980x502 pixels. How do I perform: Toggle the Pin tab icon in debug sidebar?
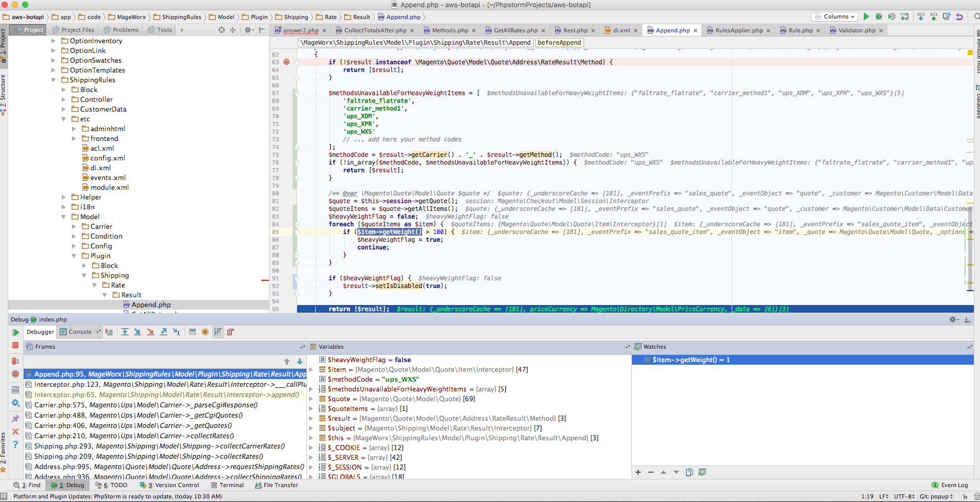point(15,419)
